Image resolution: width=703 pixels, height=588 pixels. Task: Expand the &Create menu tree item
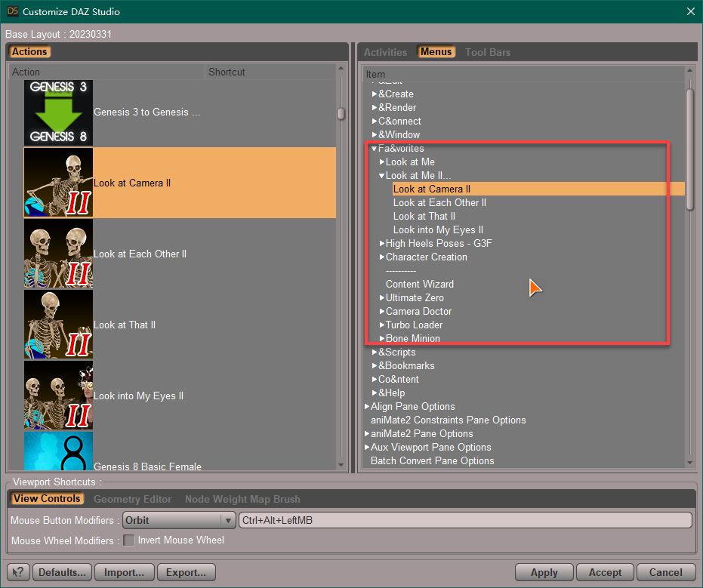click(x=375, y=94)
